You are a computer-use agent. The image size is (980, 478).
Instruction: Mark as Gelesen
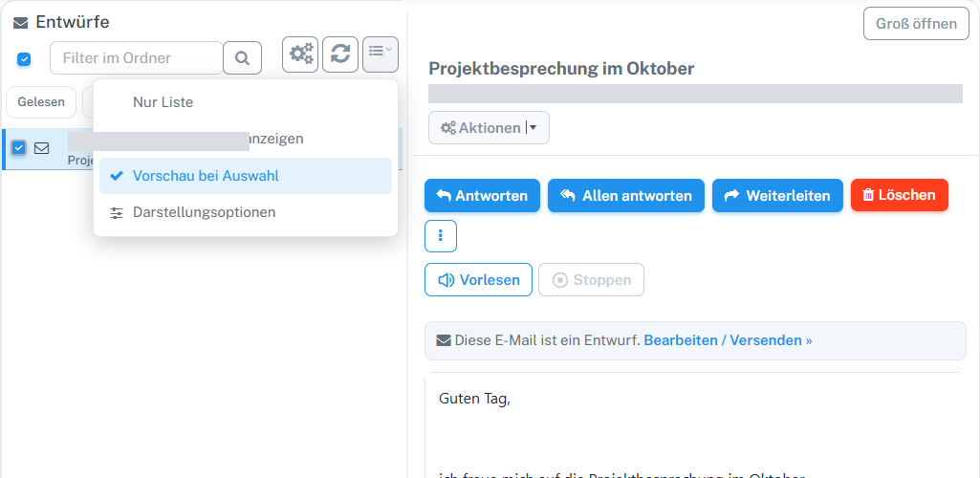(41, 102)
